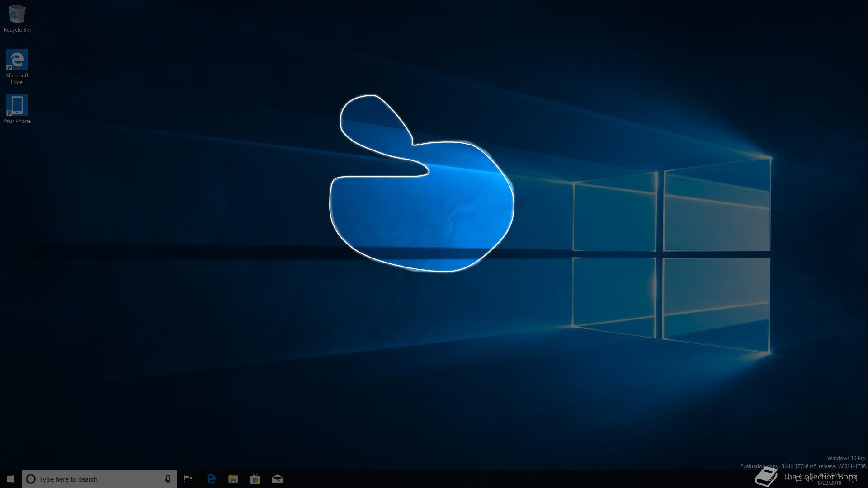Open the Recycle Bin desktop icon
Viewport: 868px width, 488px height.
pos(17,14)
